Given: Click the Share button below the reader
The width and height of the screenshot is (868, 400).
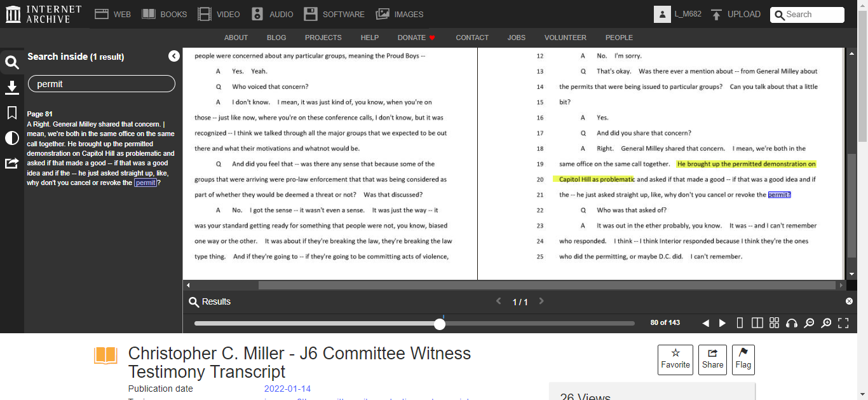Looking at the screenshot, I should click(713, 360).
